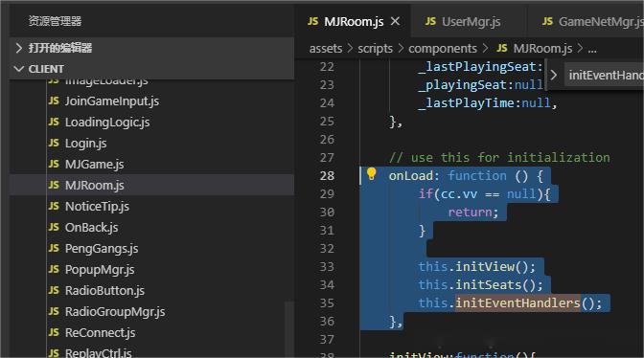Click the initEventHand search input field

(x=604, y=75)
